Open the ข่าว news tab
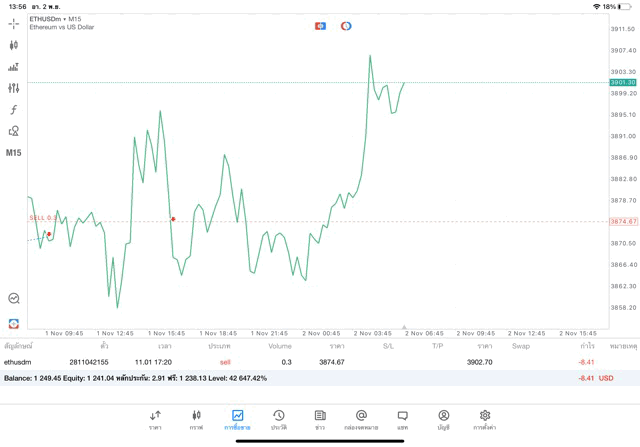The width and height of the screenshot is (640, 447). (x=320, y=419)
